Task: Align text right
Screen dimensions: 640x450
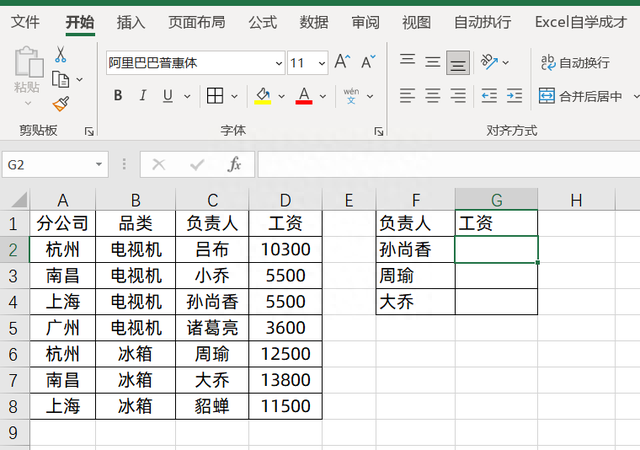Action: (458, 96)
